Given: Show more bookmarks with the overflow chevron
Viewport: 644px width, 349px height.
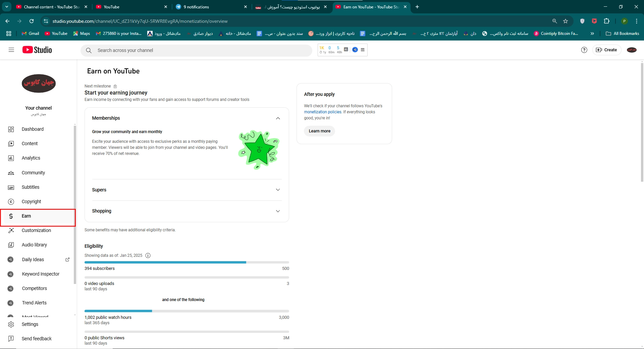Looking at the screenshot, I should pos(592,34).
